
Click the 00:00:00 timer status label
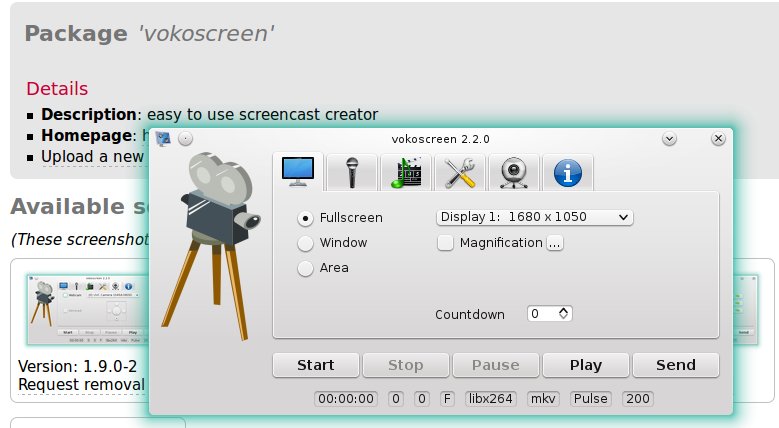pos(346,399)
